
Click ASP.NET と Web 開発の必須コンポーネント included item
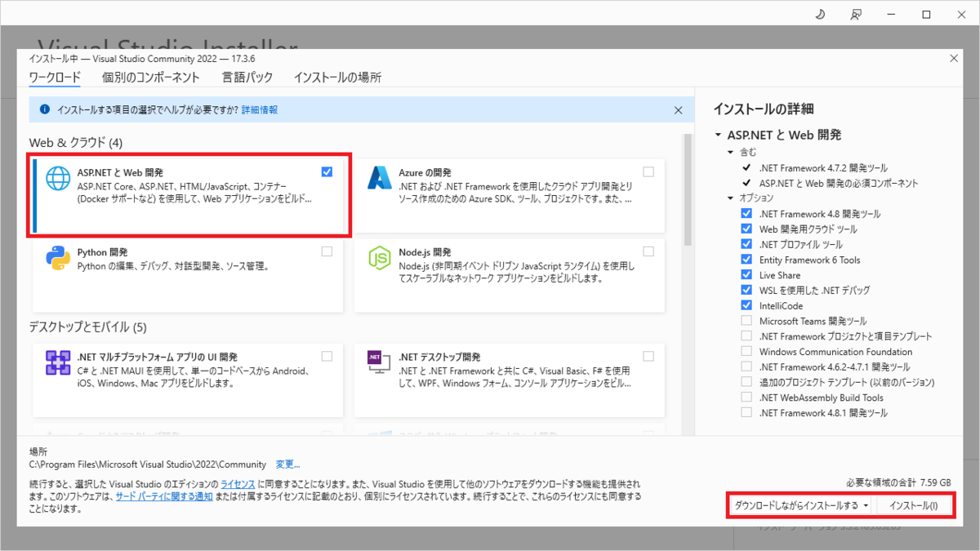point(839,184)
